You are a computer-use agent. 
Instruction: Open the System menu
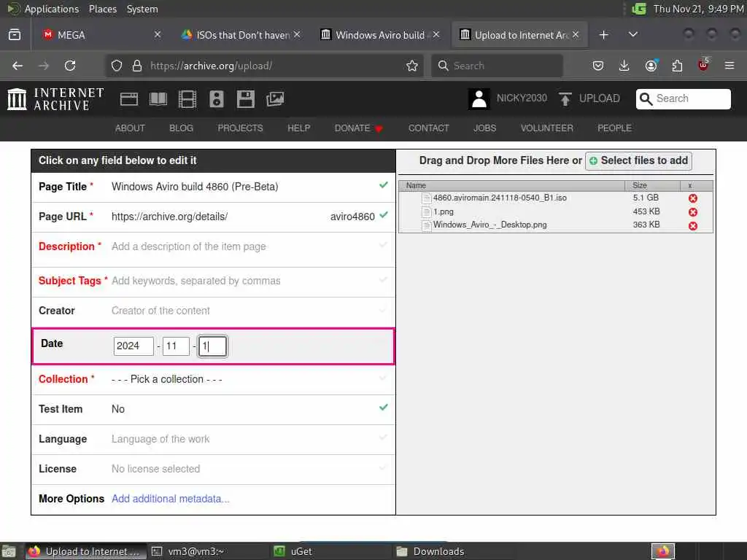(x=142, y=9)
